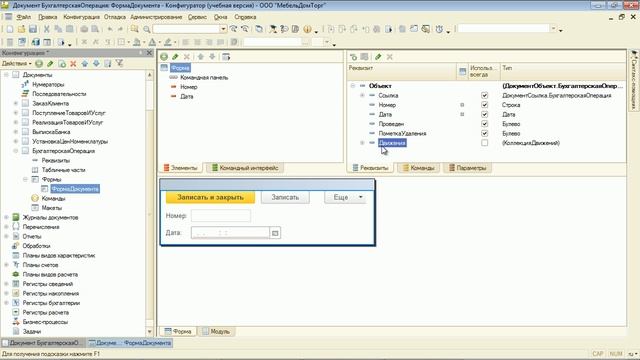The image size is (640, 360).
Task: Select Командная панель in form elements tree
Action: [x=204, y=77]
